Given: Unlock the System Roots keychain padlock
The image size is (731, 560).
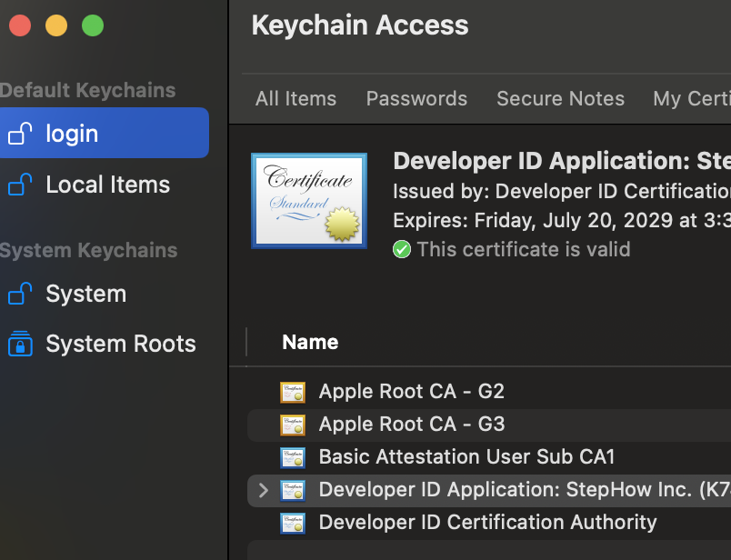Looking at the screenshot, I should [20, 344].
